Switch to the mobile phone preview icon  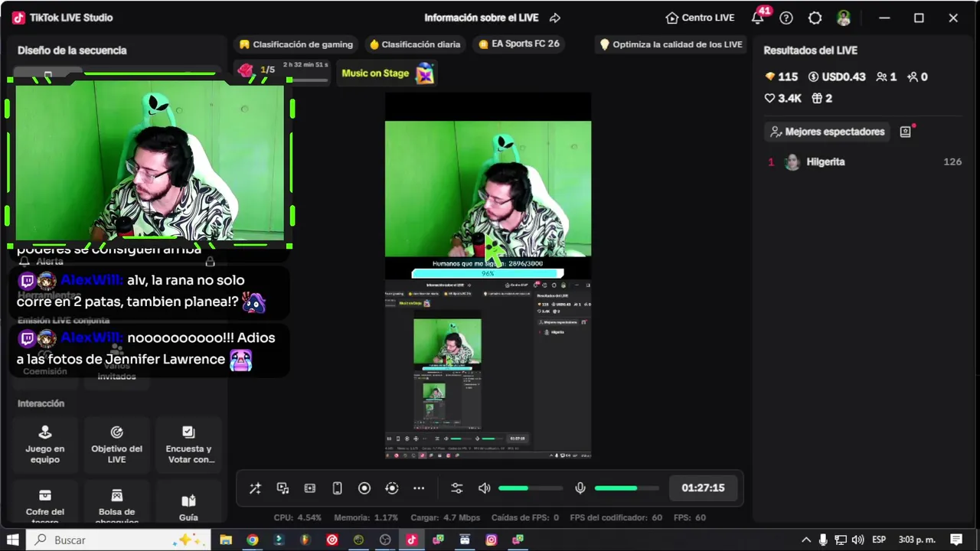click(x=337, y=488)
